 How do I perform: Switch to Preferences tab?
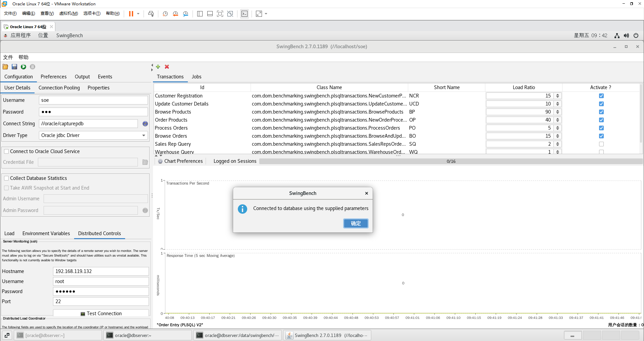[x=54, y=77]
